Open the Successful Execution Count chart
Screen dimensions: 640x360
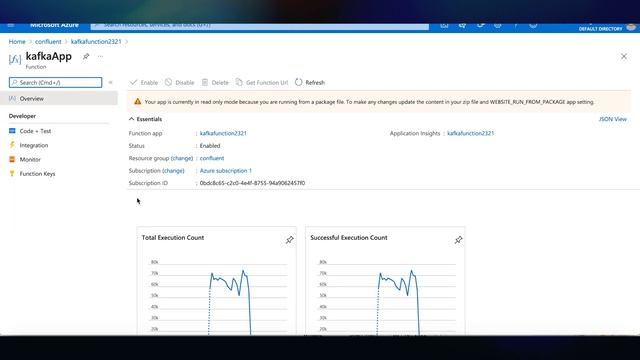coord(385,282)
